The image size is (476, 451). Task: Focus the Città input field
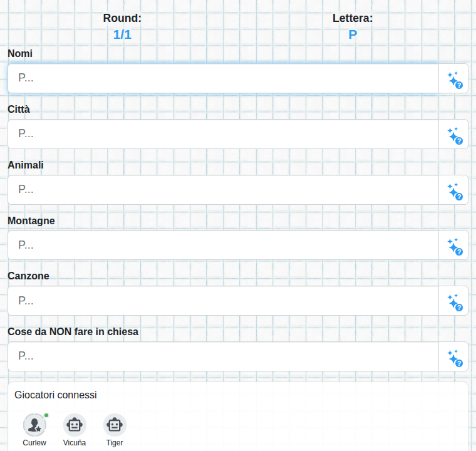point(223,134)
